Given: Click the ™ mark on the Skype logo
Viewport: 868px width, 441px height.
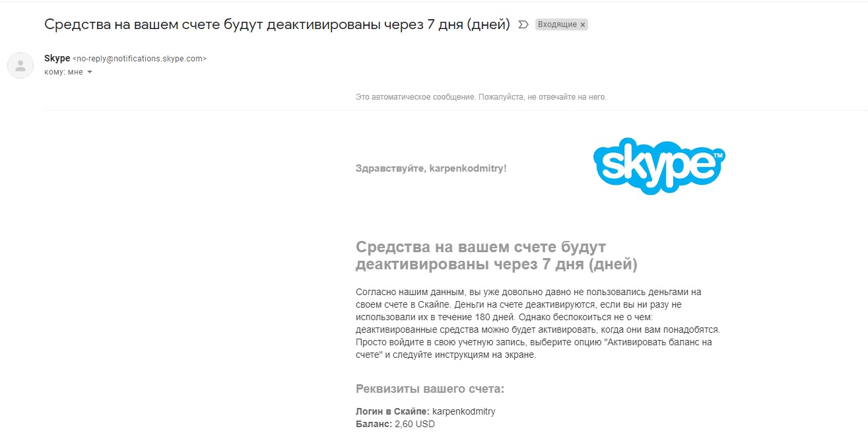Looking at the screenshot, I should 718,156.
